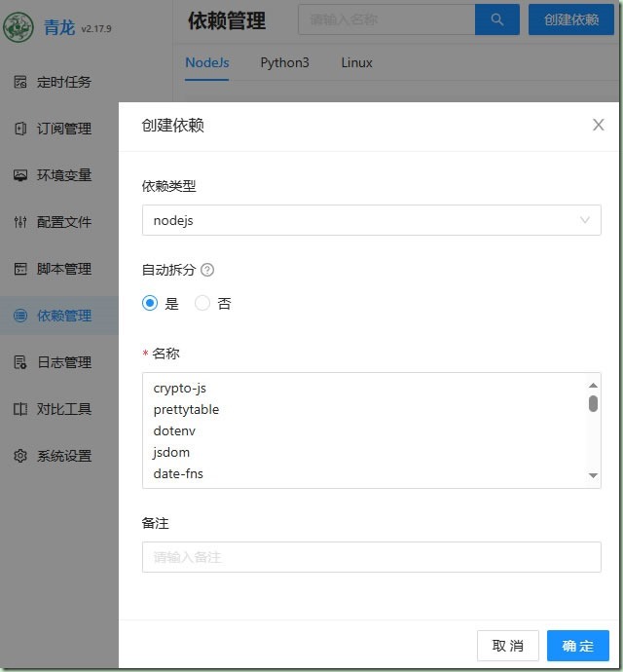Click the date-fns line in name box
The width and height of the screenshot is (623, 672).
click(x=178, y=473)
